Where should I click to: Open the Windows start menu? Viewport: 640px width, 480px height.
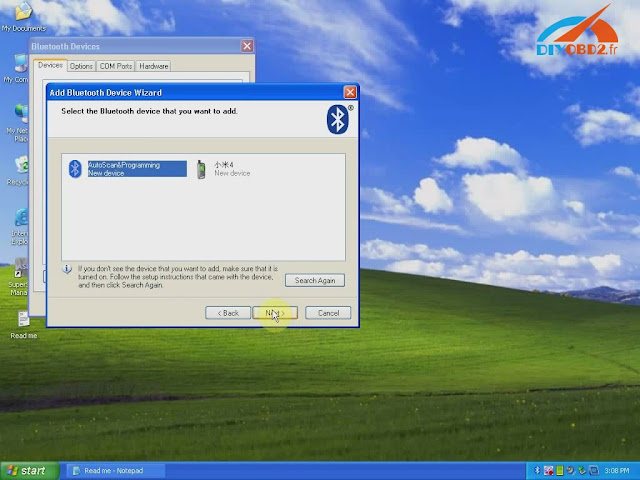pyautogui.click(x=30, y=471)
